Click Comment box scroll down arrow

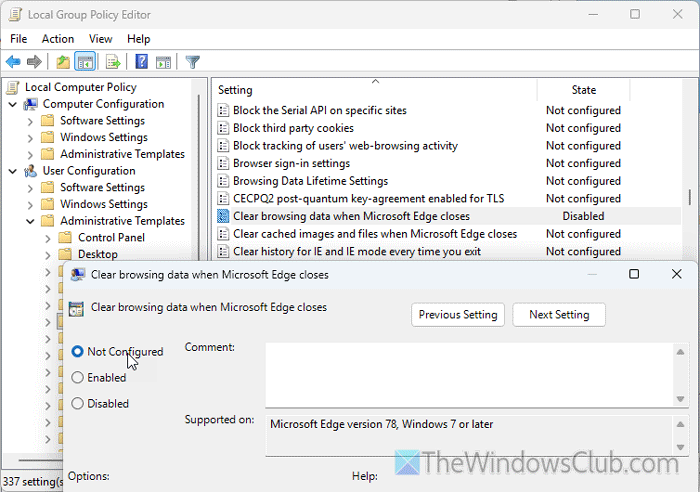point(680,399)
